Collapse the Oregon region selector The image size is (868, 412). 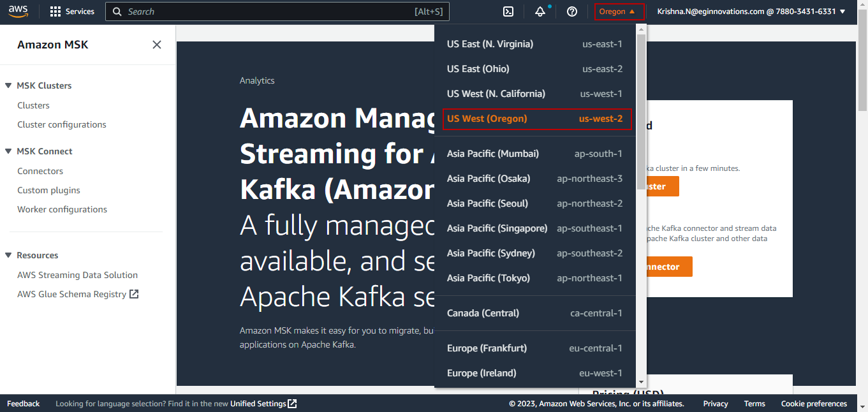(x=618, y=11)
